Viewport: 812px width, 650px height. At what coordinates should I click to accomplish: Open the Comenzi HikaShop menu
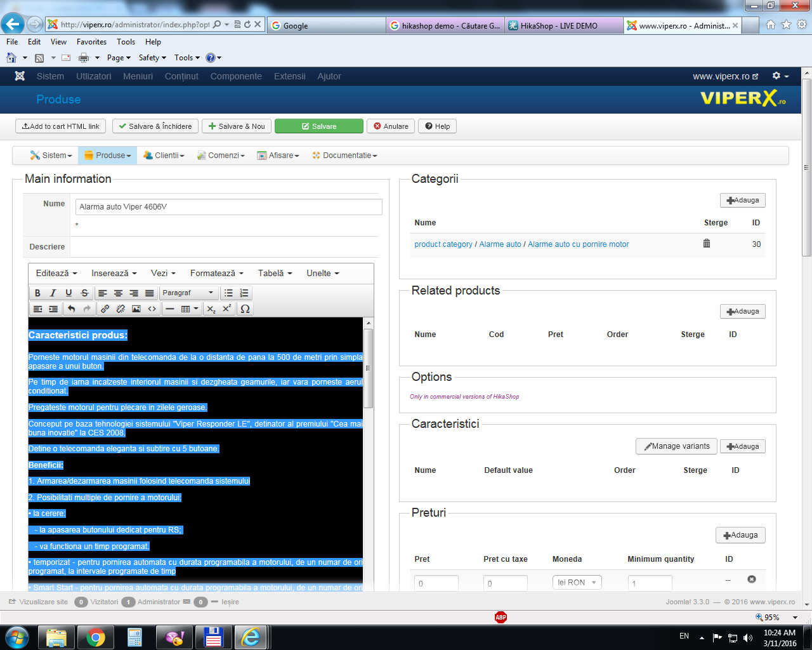point(221,156)
